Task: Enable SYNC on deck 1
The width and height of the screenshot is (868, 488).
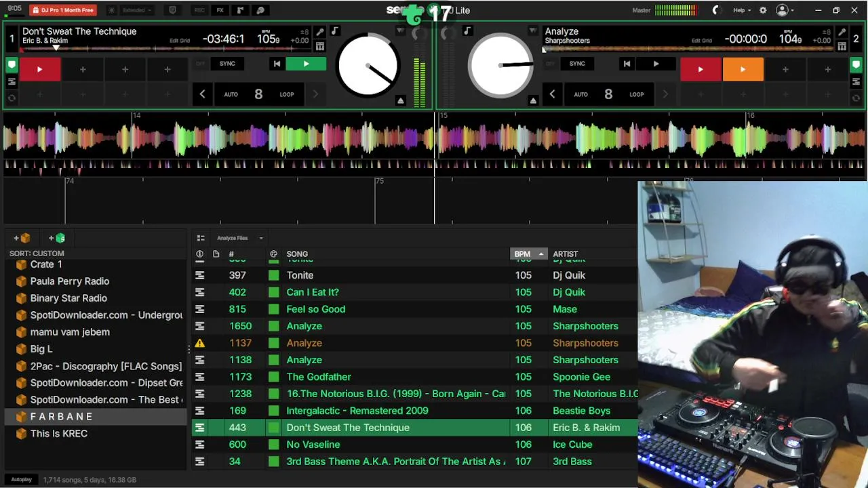Action: click(x=227, y=64)
